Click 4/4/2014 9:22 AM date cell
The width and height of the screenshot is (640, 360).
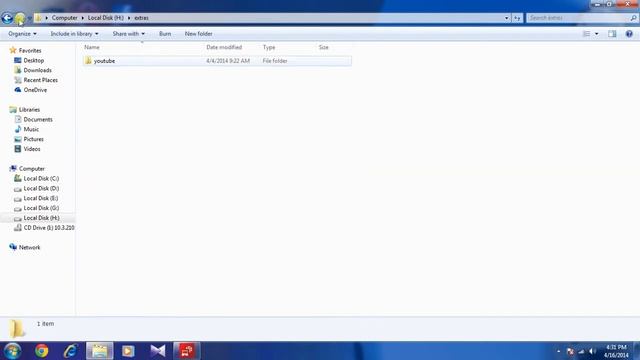(228, 61)
